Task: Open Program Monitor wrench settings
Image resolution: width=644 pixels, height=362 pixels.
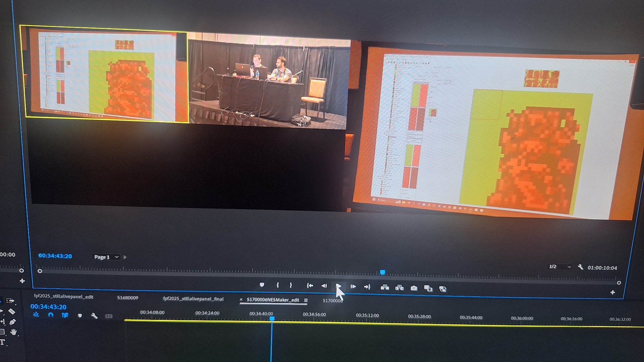Action: (580, 267)
